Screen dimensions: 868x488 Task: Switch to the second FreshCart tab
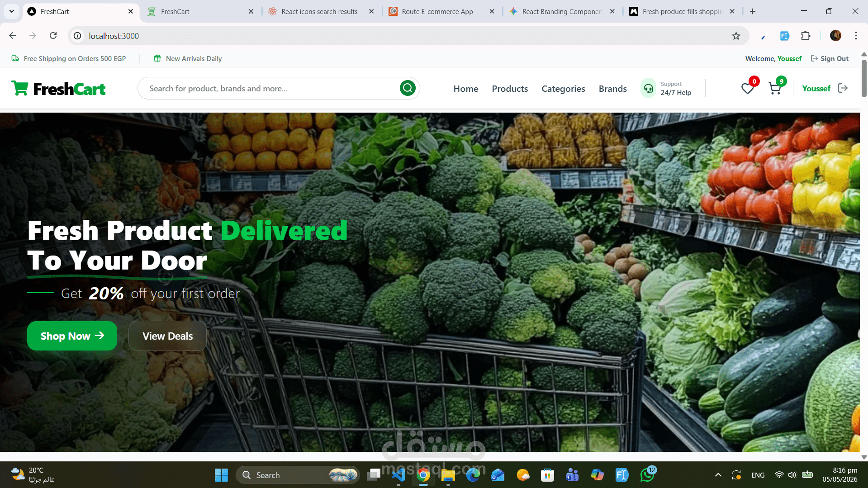200,11
